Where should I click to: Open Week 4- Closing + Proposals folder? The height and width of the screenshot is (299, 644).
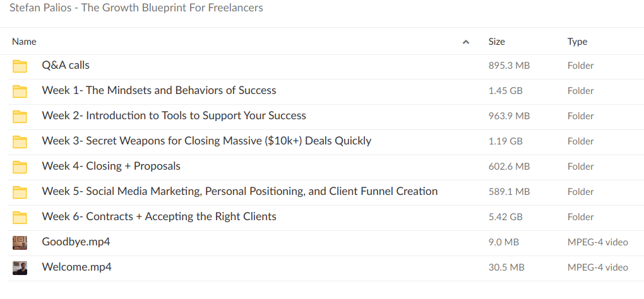tap(111, 166)
